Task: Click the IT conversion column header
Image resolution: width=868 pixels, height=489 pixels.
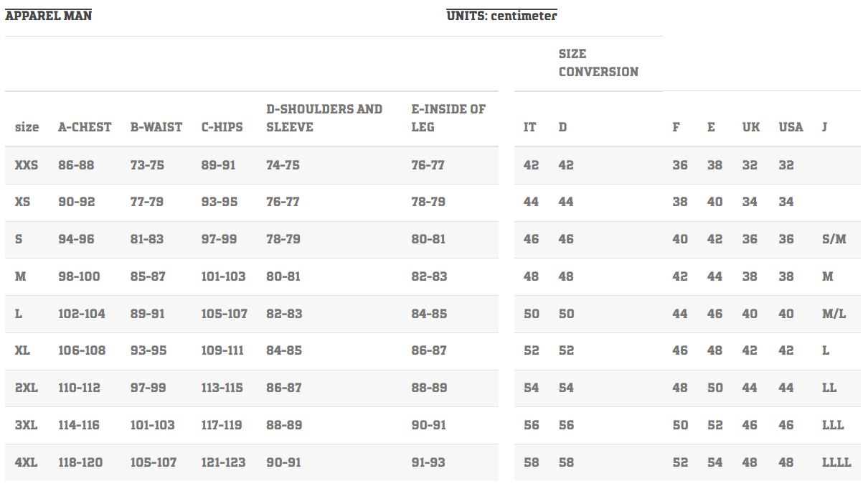Action: click(529, 127)
